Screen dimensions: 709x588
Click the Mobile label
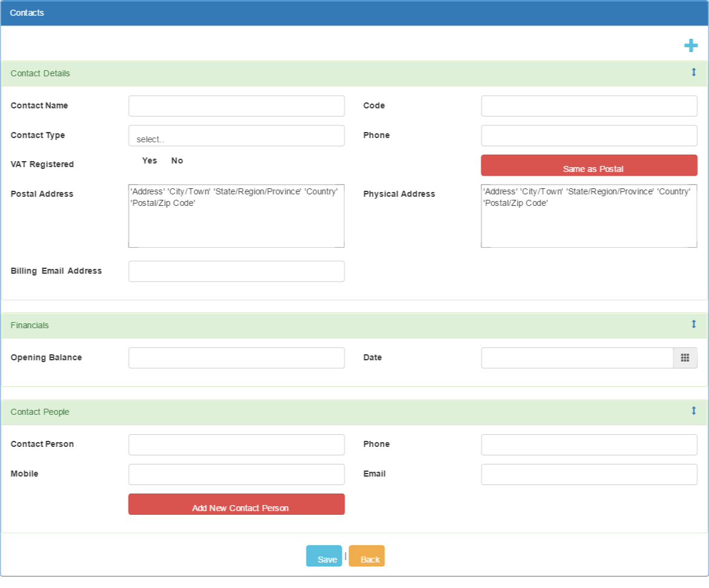point(24,474)
